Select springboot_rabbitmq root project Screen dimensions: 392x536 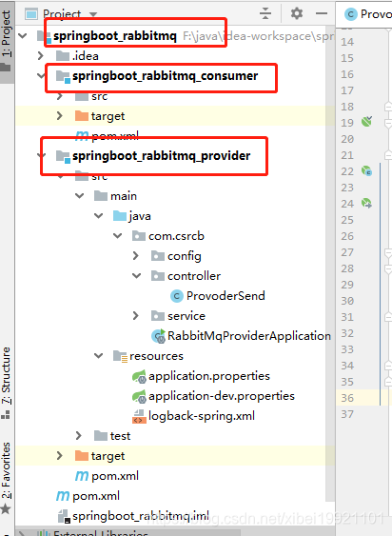tap(115, 36)
